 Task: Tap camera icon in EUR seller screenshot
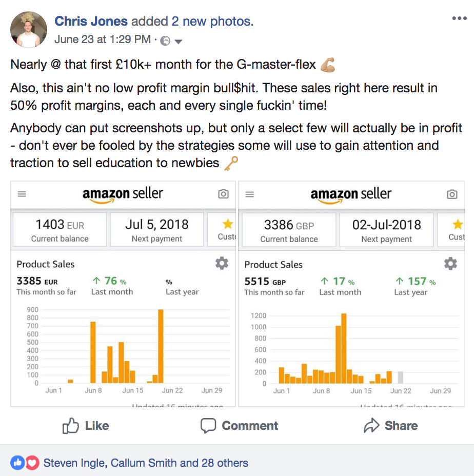click(x=224, y=194)
